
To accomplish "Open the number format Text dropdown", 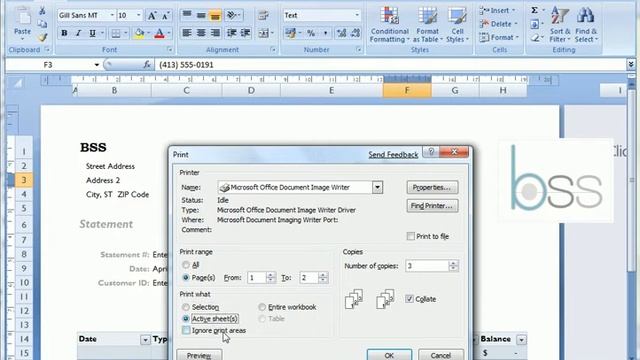I will [357, 16].
